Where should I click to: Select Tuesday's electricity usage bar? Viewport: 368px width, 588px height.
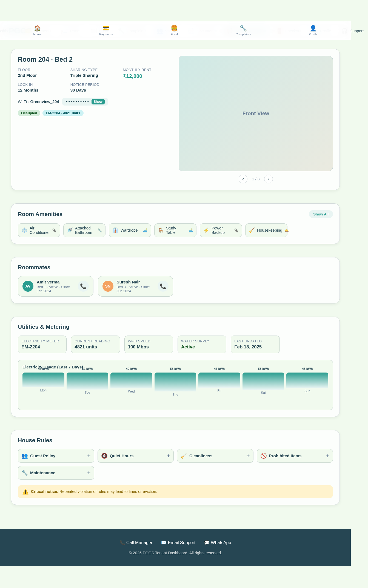[87, 381]
